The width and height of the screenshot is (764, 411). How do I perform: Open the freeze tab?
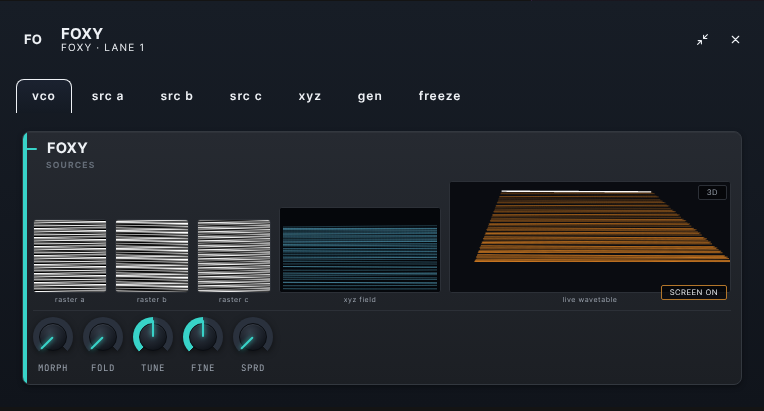439,96
